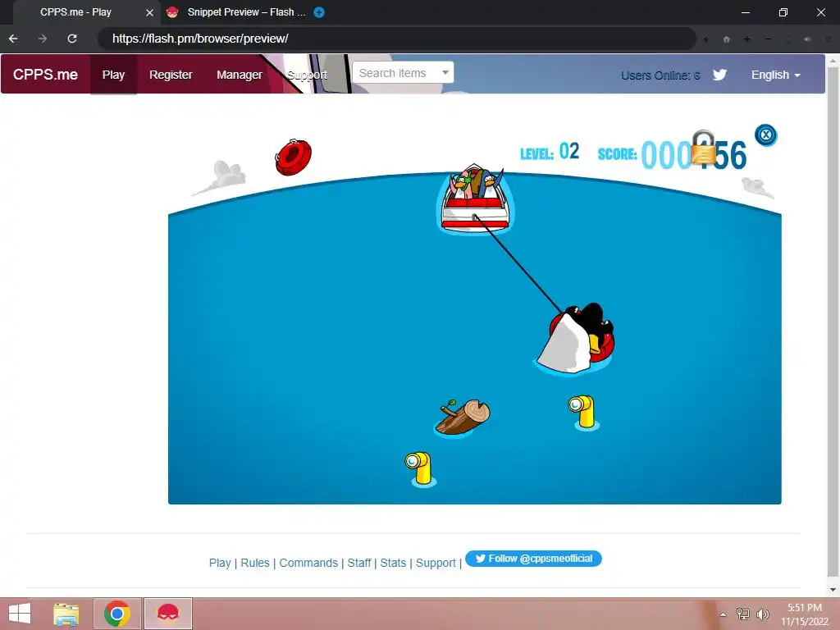The image size is (840, 630).
Task: Open the Staff footer link
Action: pyautogui.click(x=359, y=563)
